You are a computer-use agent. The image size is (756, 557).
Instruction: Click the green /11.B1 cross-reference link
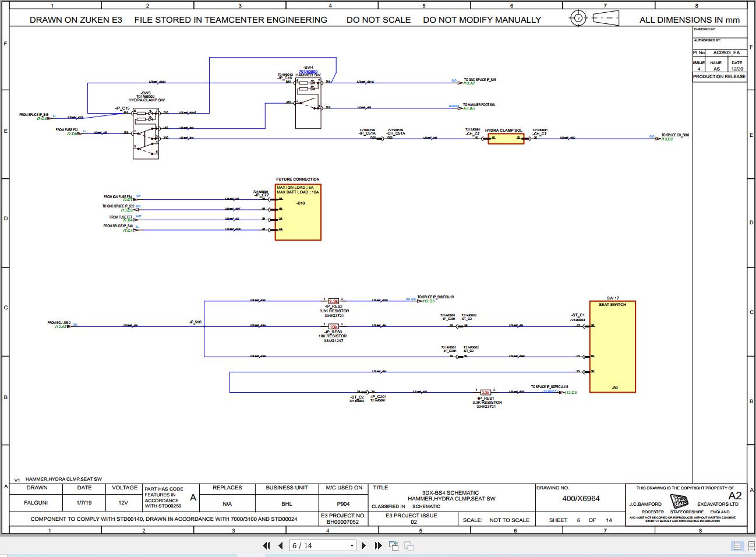[x=469, y=109]
